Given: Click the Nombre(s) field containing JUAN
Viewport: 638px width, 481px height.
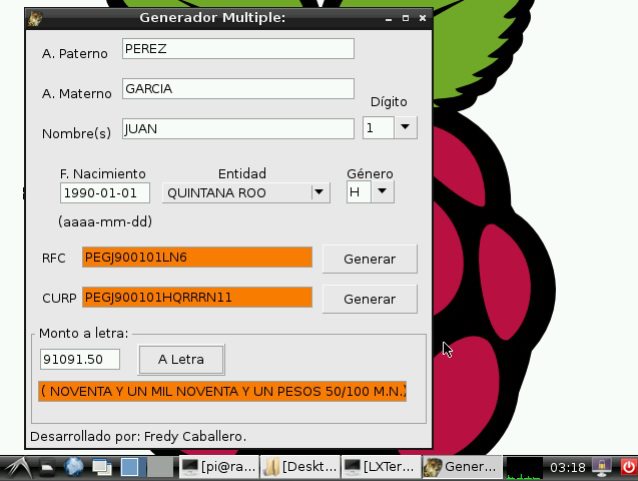Looking at the screenshot, I should point(238,129).
